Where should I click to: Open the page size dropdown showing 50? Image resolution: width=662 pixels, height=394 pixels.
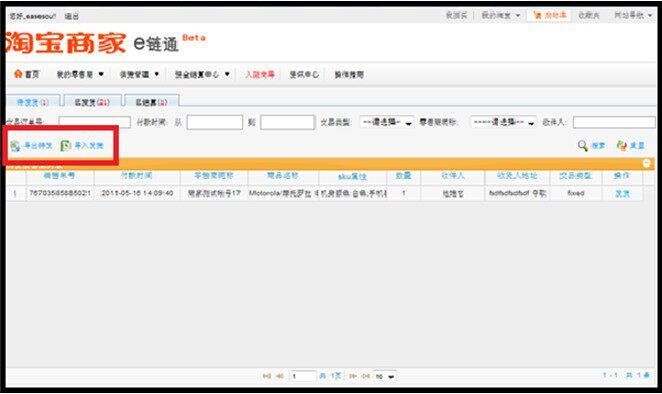pos(385,376)
